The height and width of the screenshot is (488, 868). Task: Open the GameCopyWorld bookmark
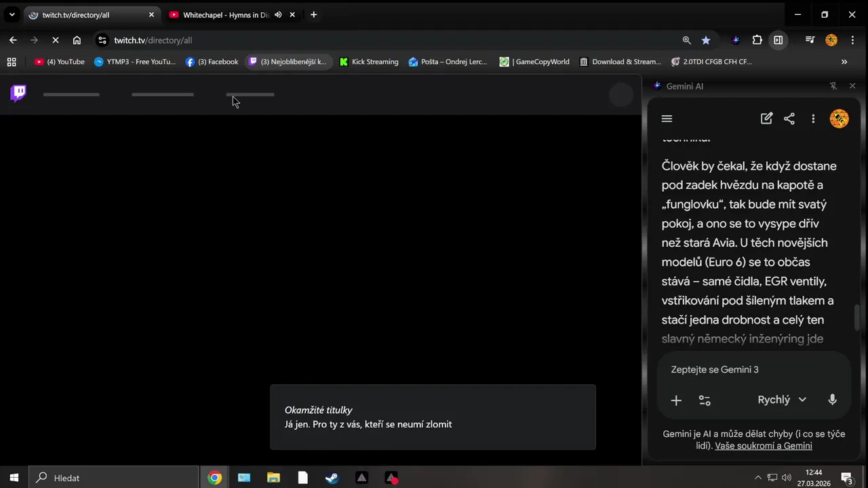click(534, 62)
